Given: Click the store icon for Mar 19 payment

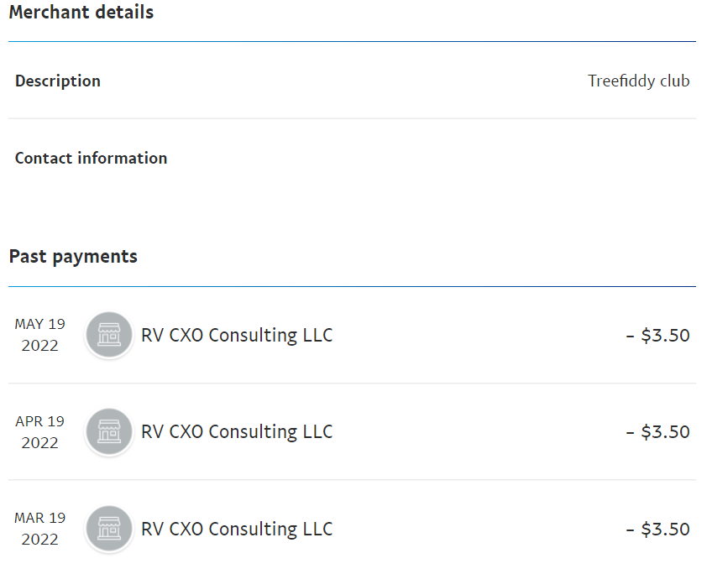Looking at the screenshot, I should coord(109,529).
